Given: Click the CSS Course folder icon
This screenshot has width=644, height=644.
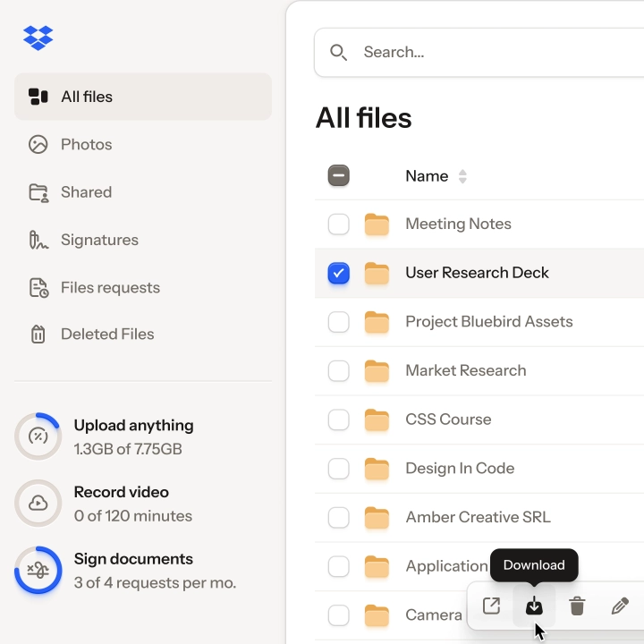Looking at the screenshot, I should pos(377,419).
